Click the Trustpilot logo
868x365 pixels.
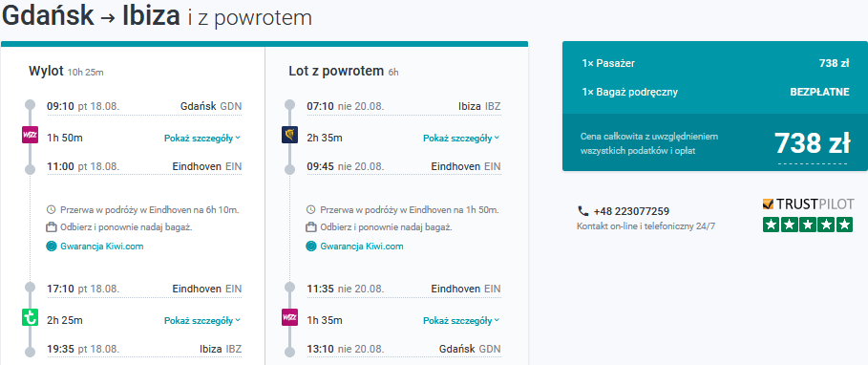(808, 204)
